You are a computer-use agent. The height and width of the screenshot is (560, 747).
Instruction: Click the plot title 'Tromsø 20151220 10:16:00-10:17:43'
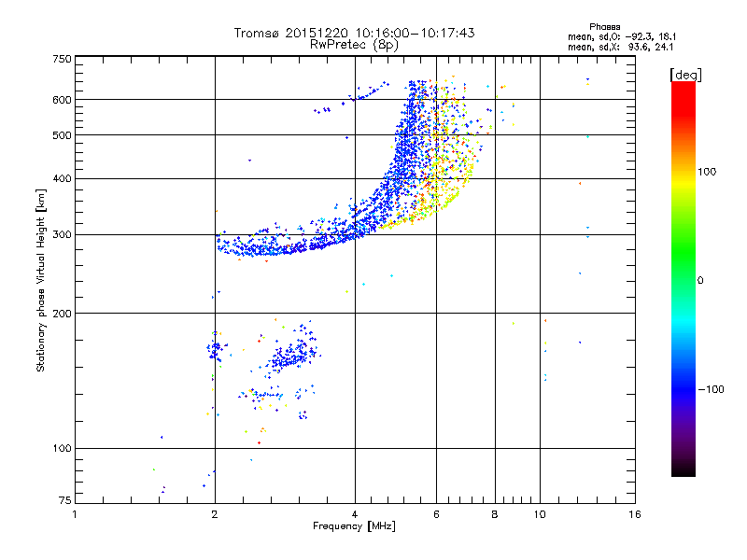[354, 33]
